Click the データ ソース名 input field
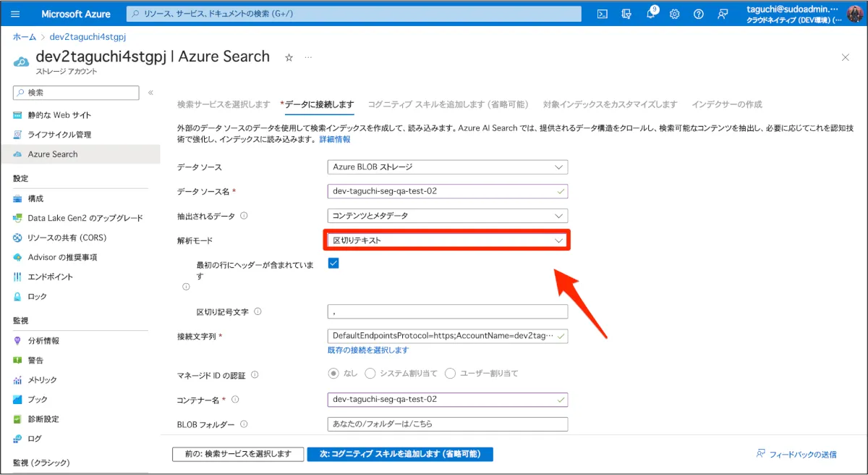The height and width of the screenshot is (475, 868). pos(448,191)
